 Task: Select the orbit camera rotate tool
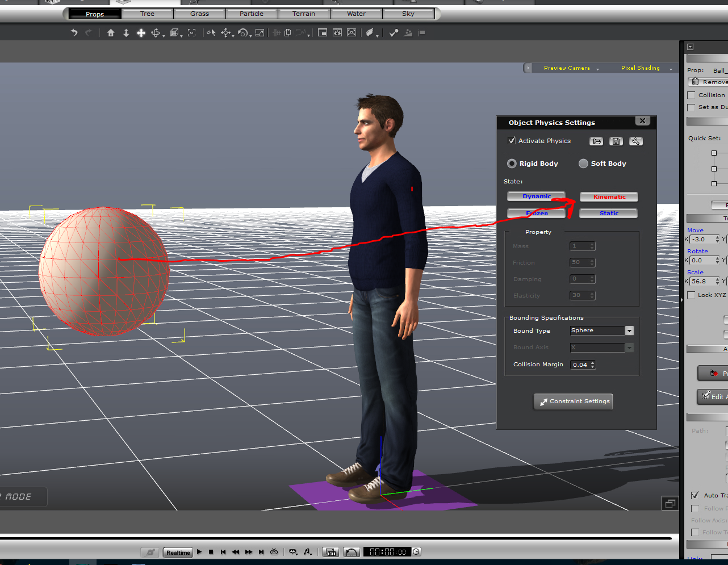(156, 33)
